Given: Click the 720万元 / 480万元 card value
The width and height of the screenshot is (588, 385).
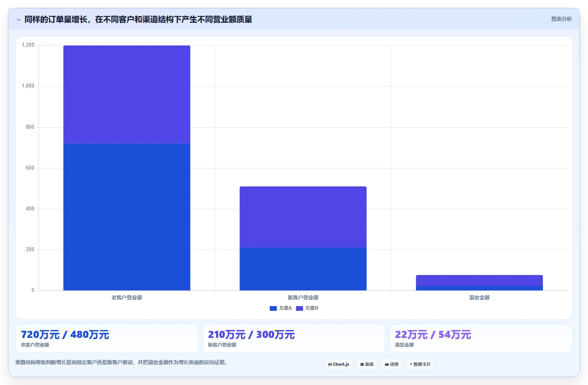Looking at the screenshot, I should [x=65, y=335].
